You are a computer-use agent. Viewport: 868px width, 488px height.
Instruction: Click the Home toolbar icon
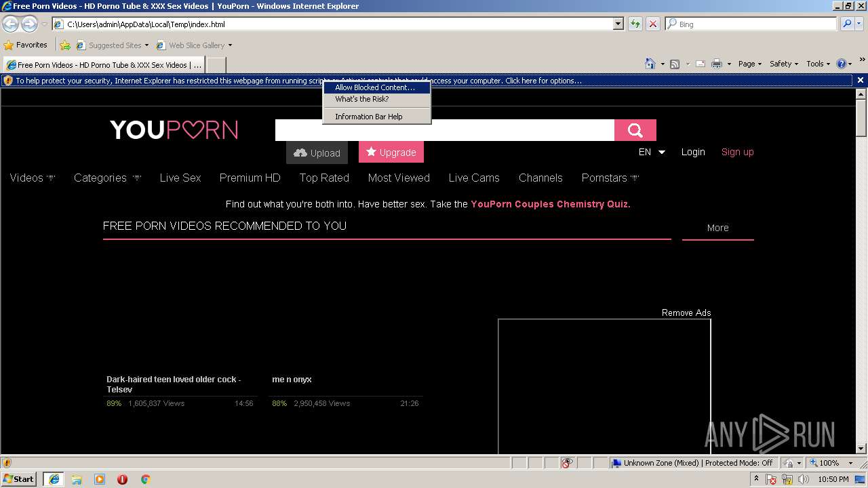click(x=650, y=64)
